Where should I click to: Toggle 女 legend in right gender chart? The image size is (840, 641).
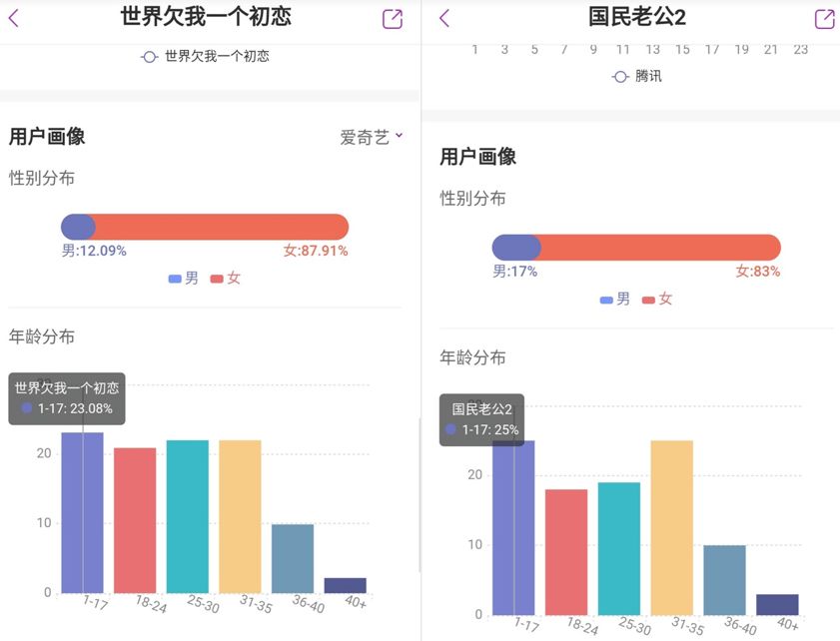tap(657, 300)
